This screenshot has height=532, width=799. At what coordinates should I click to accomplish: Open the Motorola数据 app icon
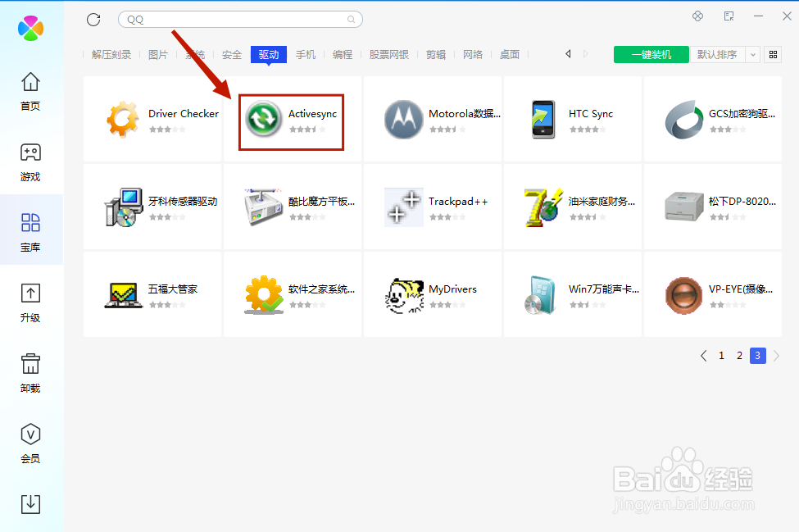pos(403,120)
